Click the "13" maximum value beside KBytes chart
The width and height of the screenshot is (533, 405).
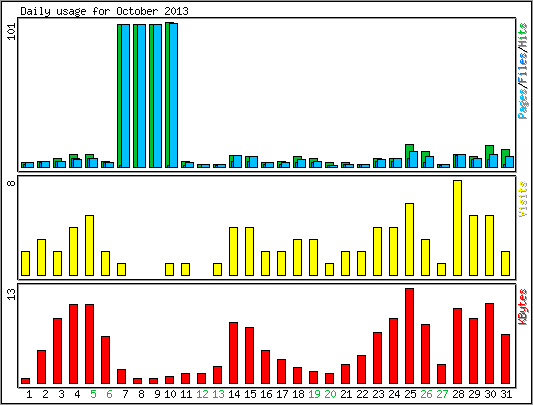click(12, 294)
